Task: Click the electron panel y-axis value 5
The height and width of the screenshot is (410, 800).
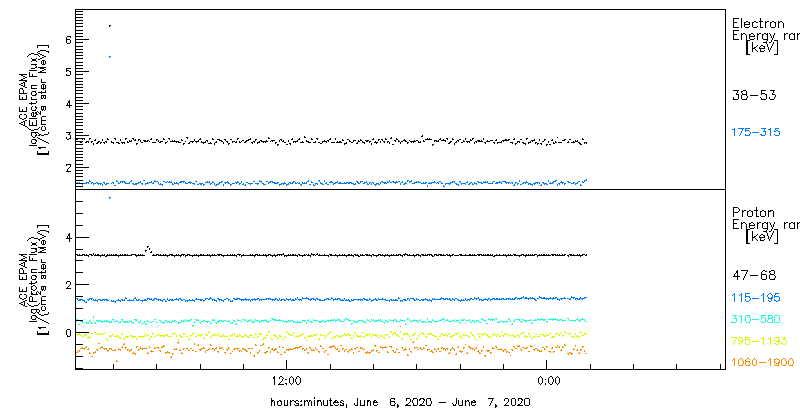Action: pyautogui.click(x=66, y=71)
